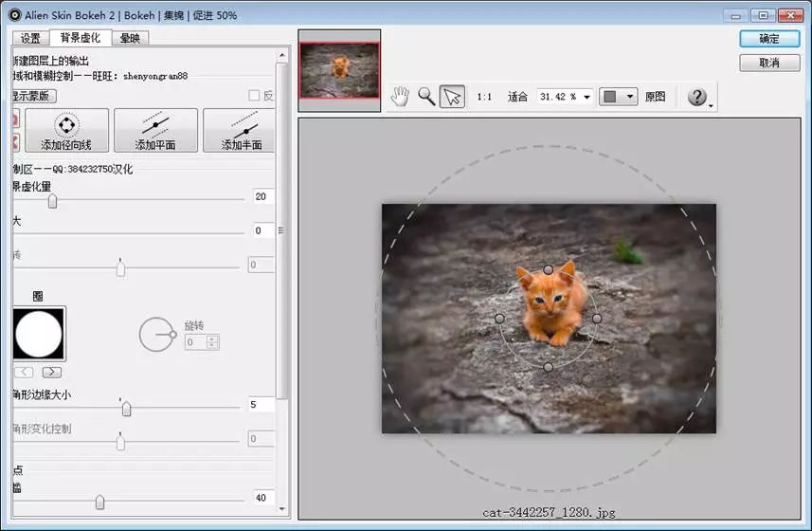Click the value field 40 at bottom
The width and height of the screenshot is (812, 531).
pos(263,497)
